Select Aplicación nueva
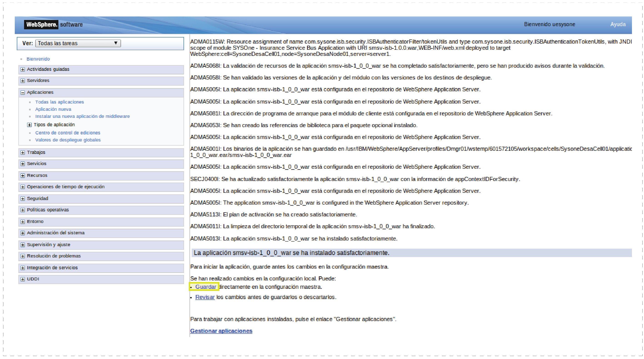This screenshot has width=644, height=359. pyautogui.click(x=53, y=109)
